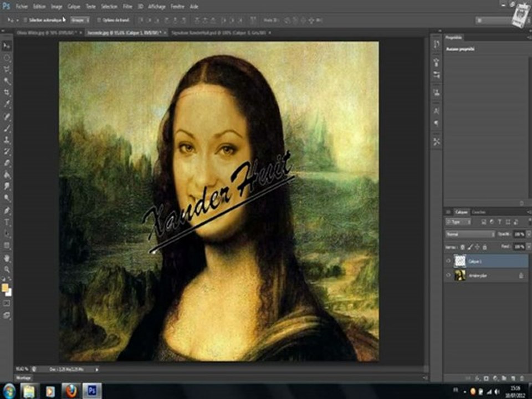Open the Fond slider arrow
532x399 pixels.
(x=528, y=247)
